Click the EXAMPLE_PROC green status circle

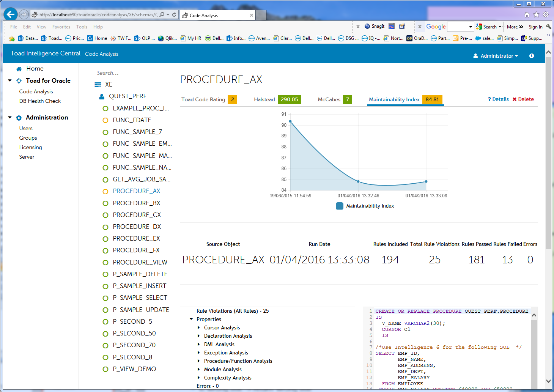105,109
